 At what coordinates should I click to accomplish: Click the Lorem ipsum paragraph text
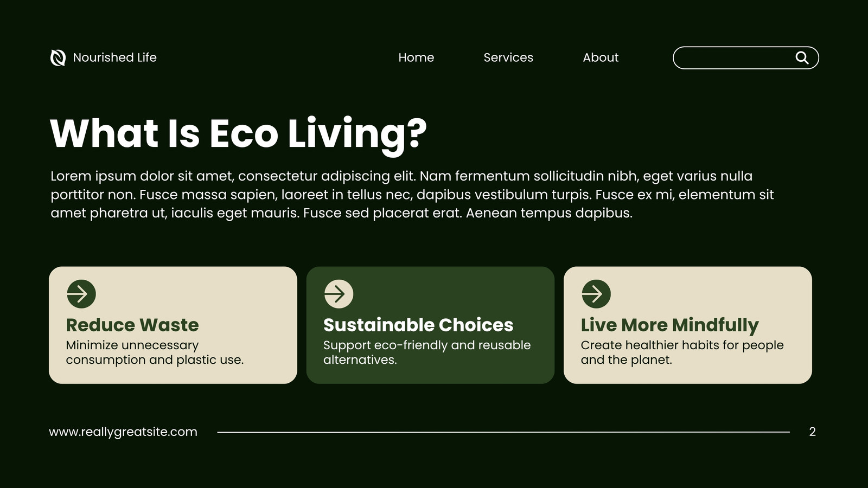coord(412,195)
